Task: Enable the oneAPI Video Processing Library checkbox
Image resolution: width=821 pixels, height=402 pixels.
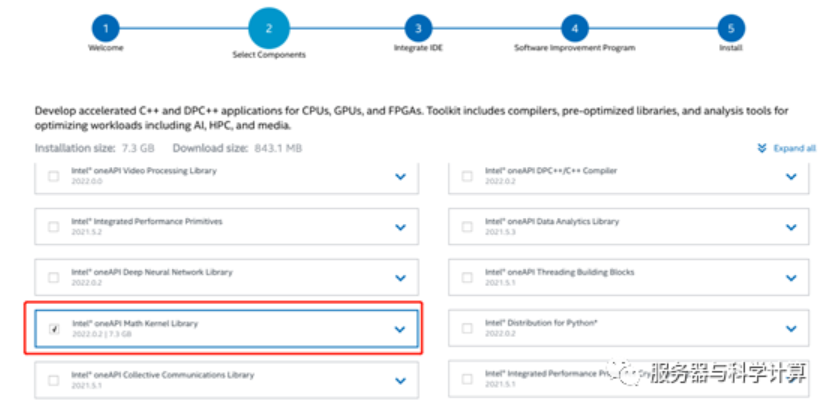Action: tap(54, 176)
